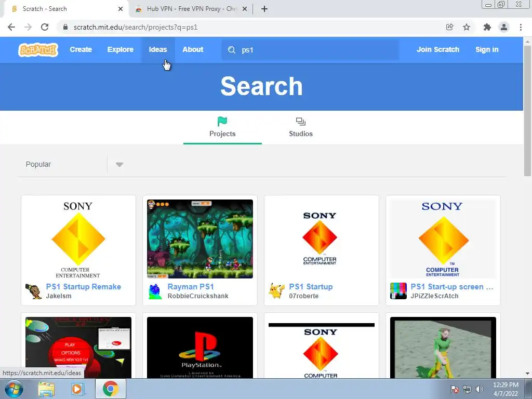
Task: Open the PlayStation logo black thumbnail
Action: point(200,348)
